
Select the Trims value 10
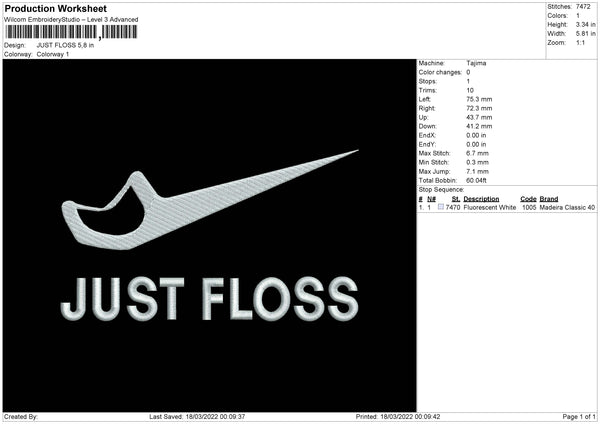(x=470, y=91)
